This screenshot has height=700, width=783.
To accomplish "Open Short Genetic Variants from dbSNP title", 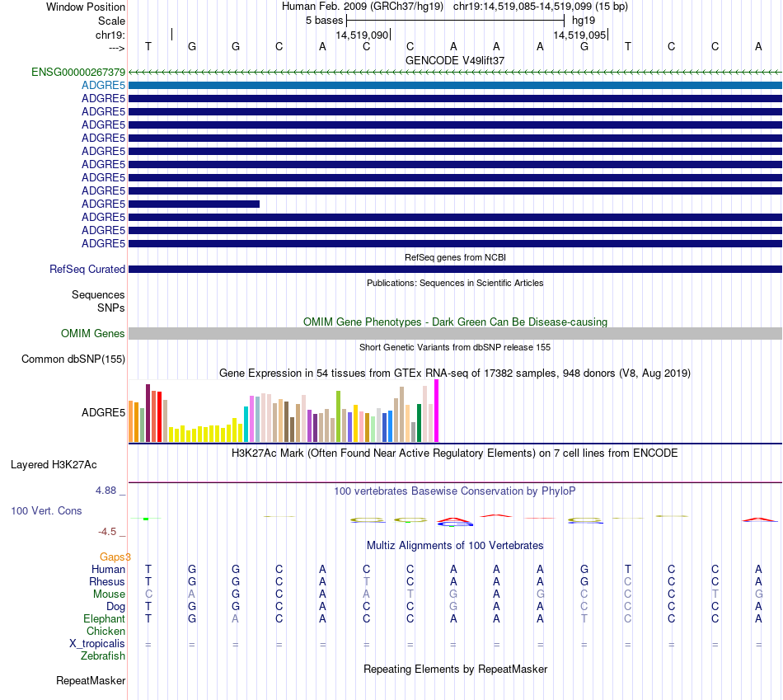I will (x=455, y=347).
